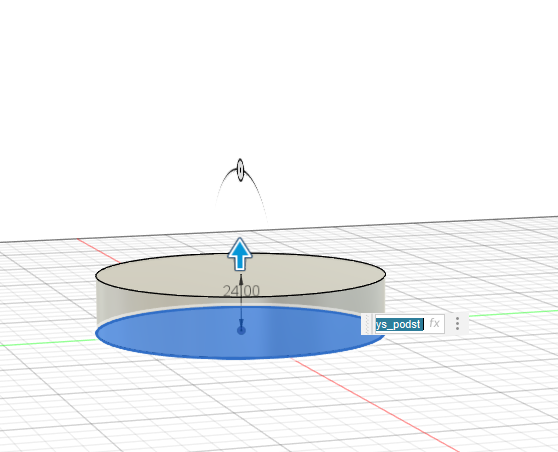This screenshot has height=452, width=558.
Task: Open the fx expression icon in field
Action: click(x=434, y=324)
